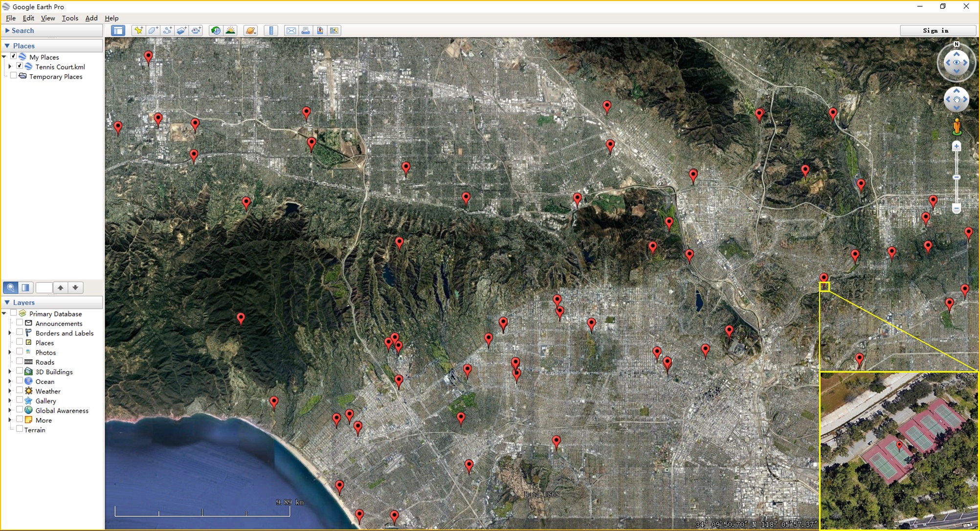Screen dimensions: 980x531
Task: Click the Street View pegman icon
Action: [957, 127]
